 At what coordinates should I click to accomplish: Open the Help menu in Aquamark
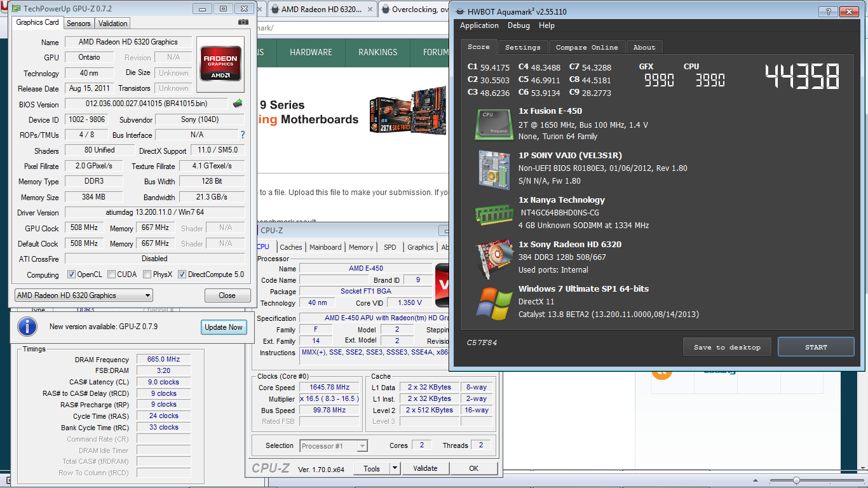[546, 25]
